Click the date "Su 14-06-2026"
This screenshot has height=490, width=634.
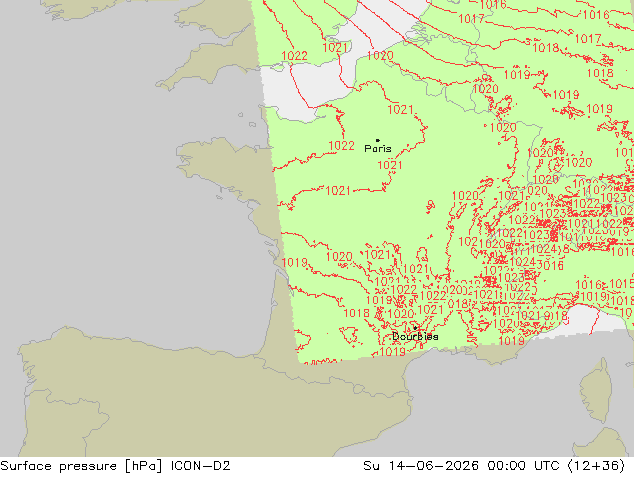(x=421, y=466)
